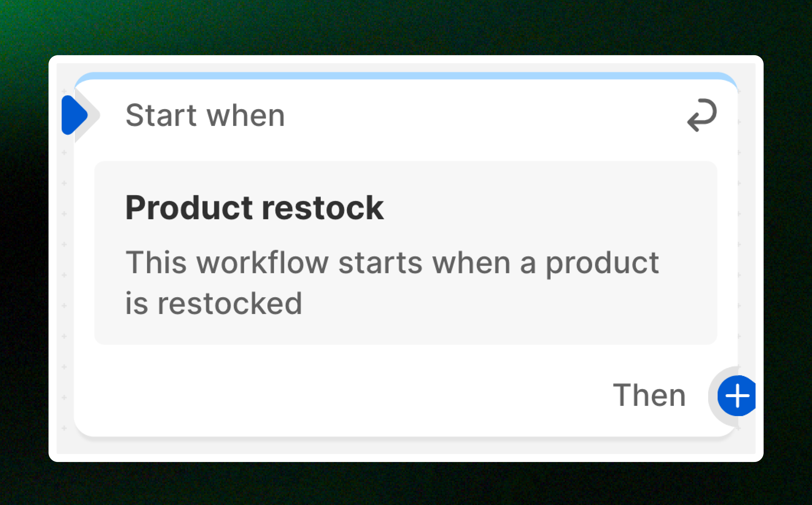This screenshot has height=505, width=812.
Task: Click the canvas grid left of the card
Action: [65, 267]
